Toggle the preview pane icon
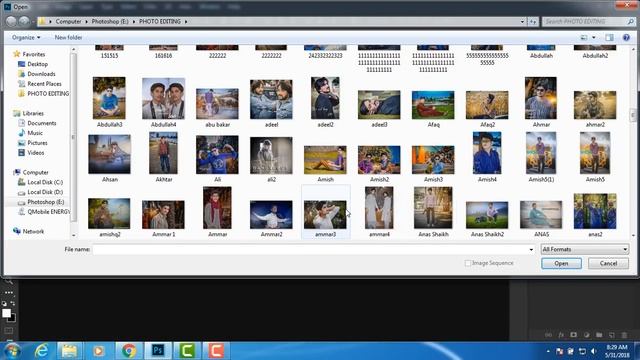 (x=609, y=38)
